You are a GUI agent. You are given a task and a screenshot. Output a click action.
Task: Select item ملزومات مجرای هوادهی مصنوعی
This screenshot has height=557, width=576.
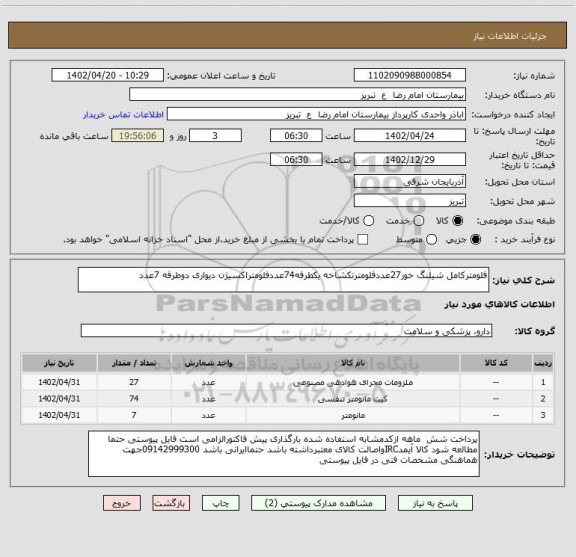coord(353,382)
